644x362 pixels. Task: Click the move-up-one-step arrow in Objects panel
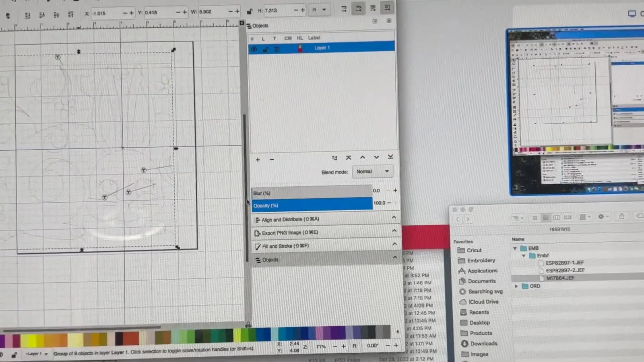pyautogui.click(x=362, y=157)
